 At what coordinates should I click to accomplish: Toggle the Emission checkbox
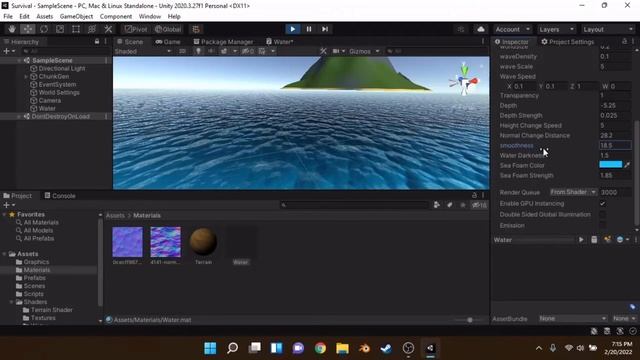point(602,225)
